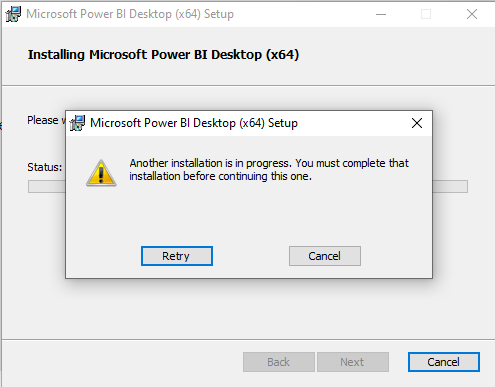495x387 pixels.
Task: Click the 'Installing Microsoft Power BI Desktop (x64)' heading
Action: [163, 55]
